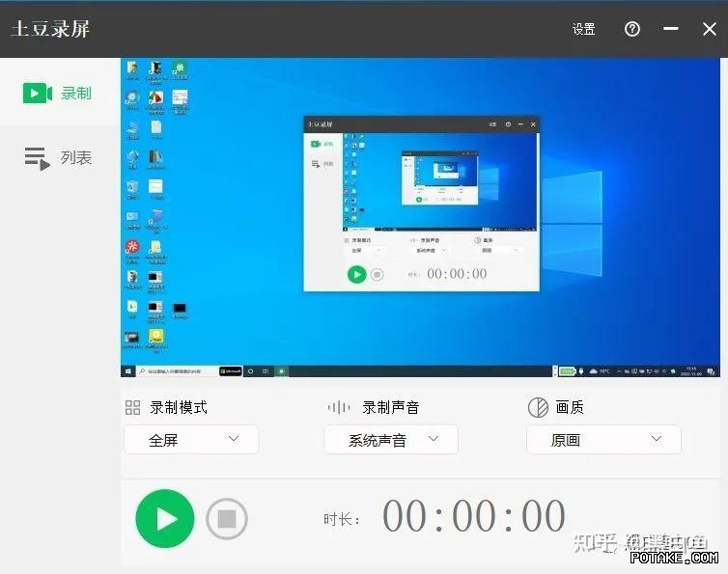Start recording with the green play button

click(x=165, y=518)
